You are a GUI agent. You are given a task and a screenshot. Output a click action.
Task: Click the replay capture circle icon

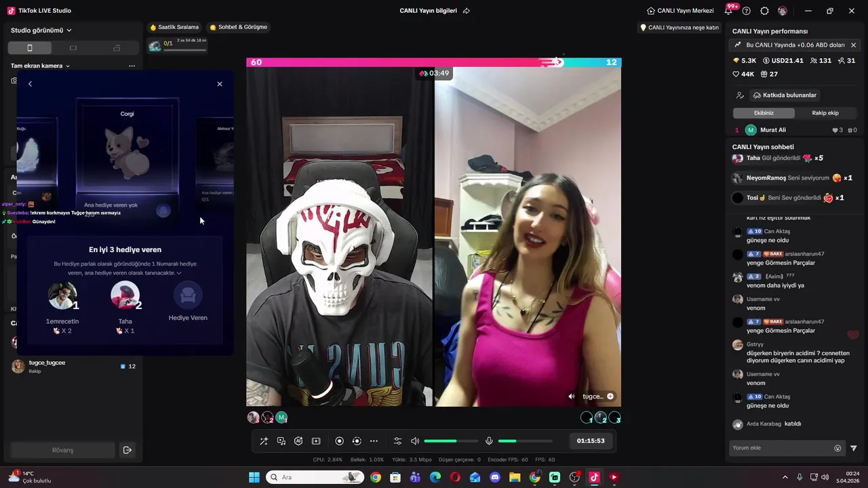(357, 441)
